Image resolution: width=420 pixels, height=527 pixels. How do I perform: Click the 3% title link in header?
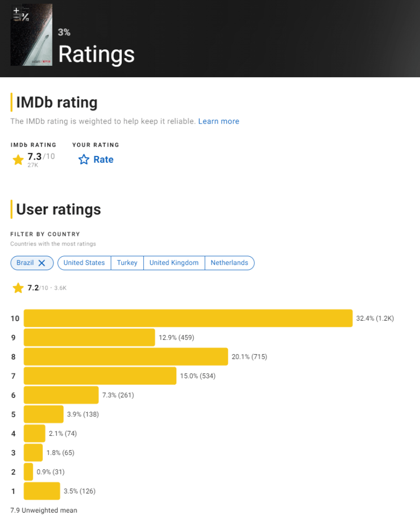click(64, 32)
